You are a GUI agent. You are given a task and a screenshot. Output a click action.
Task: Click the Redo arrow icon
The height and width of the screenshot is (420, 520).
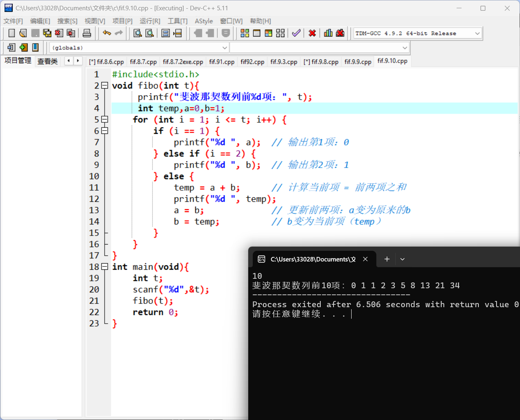click(119, 33)
